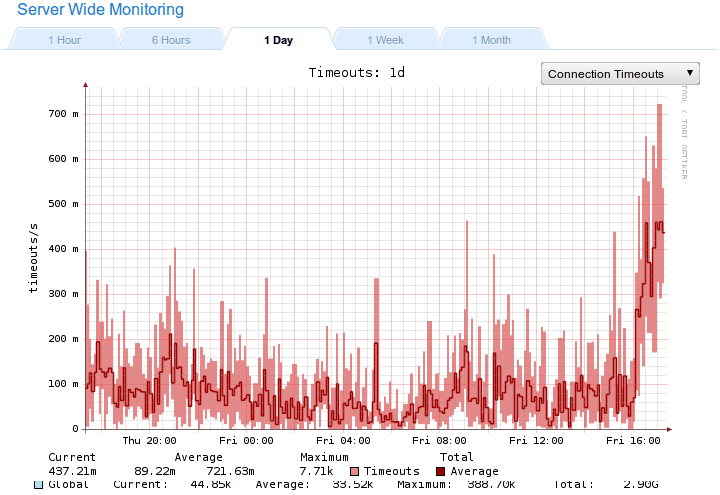Click the pink Timeouts legend swatch
720x495 pixels.
[x=355, y=471]
